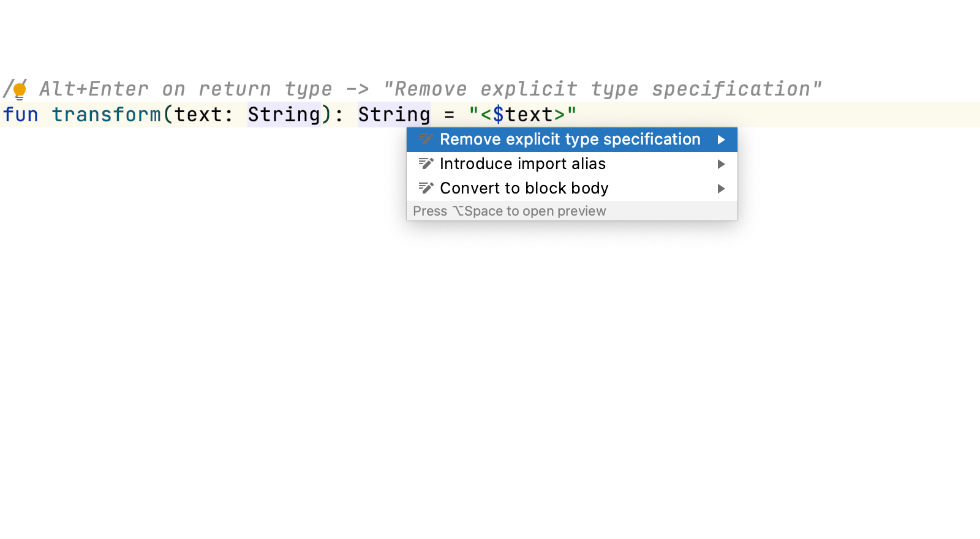The image size is (980, 539).
Task: Expand the Remove explicit type specification submenu arrow
Action: click(x=722, y=140)
